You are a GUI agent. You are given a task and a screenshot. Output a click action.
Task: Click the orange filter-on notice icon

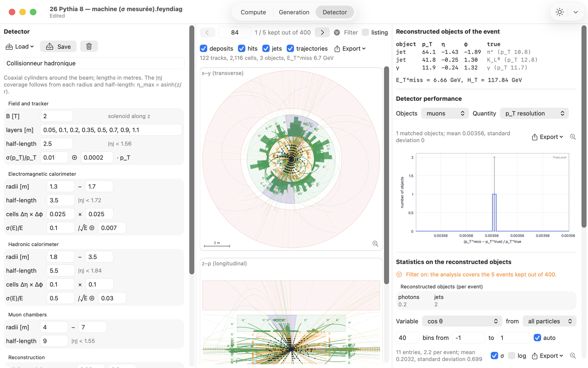(x=399, y=275)
